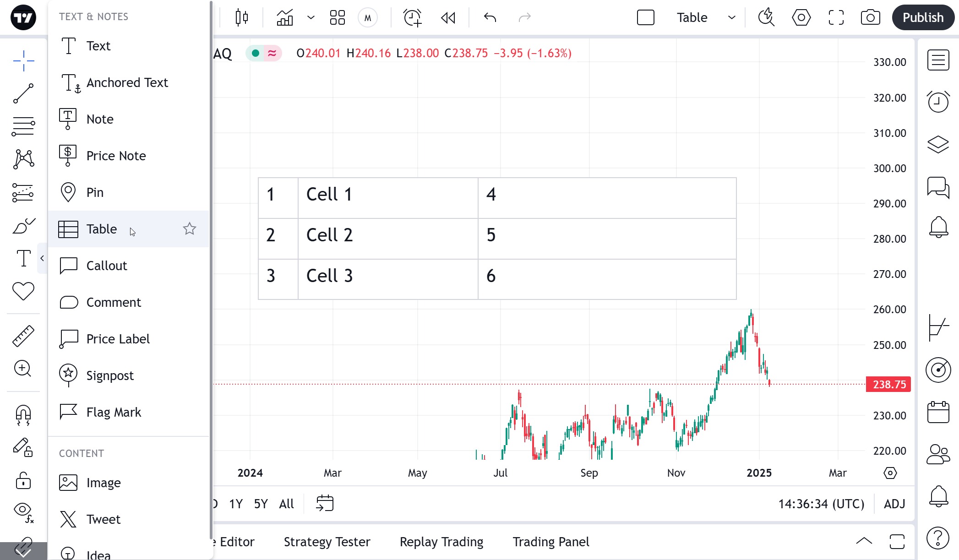Set the range to 5Y

click(261, 504)
